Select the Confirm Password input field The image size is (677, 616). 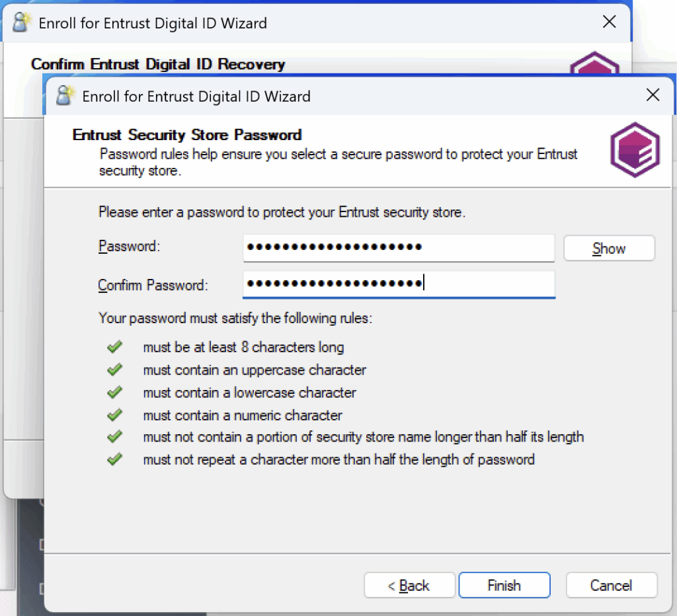click(397, 284)
